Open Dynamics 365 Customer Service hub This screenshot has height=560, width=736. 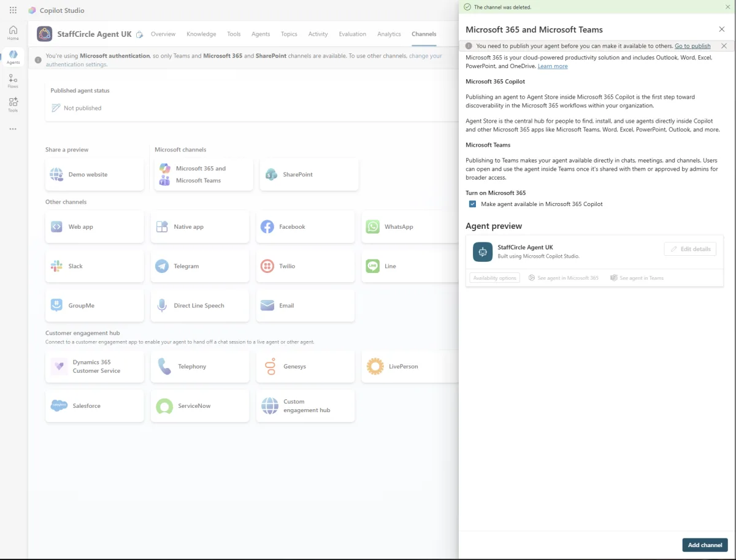pos(94,366)
